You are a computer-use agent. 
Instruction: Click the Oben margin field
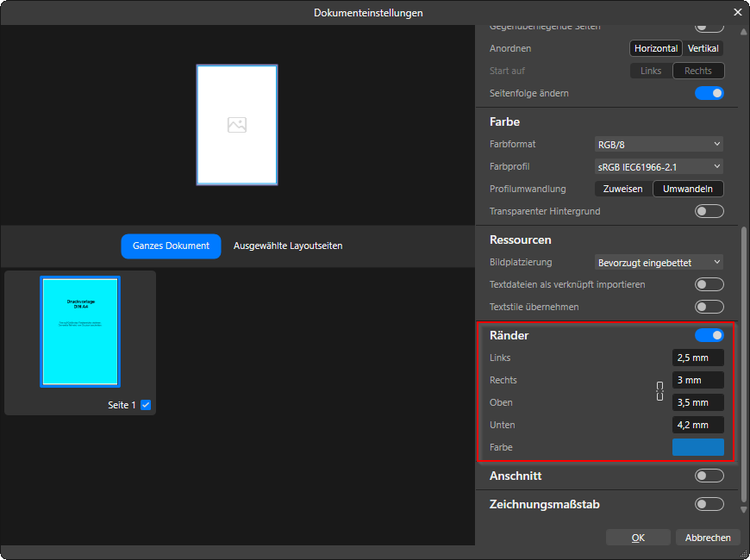(698, 402)
